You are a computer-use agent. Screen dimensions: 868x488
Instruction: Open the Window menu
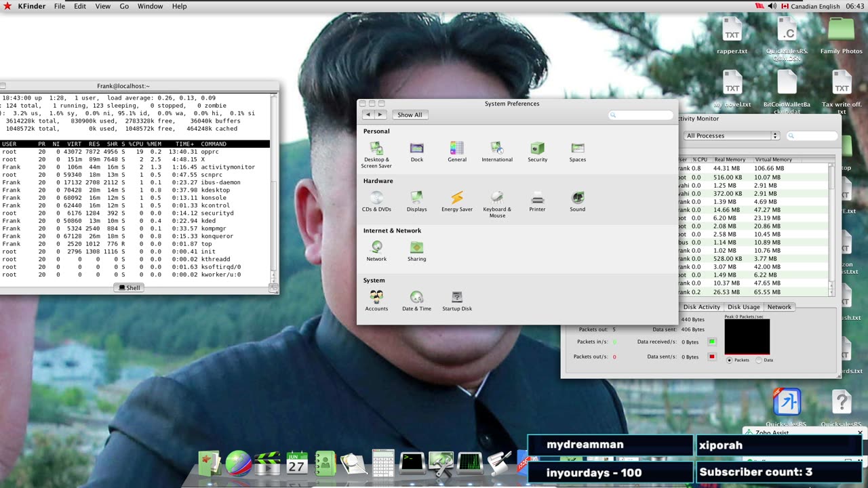pos(150,6)
